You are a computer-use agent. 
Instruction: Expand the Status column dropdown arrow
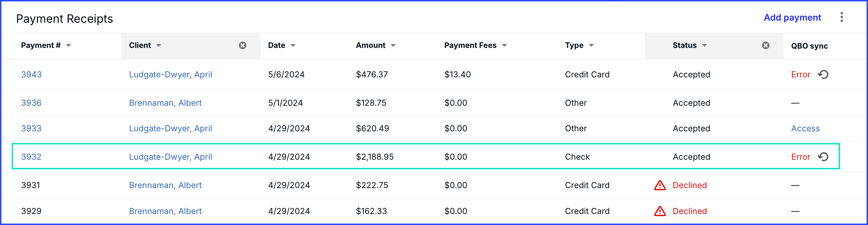click(705, 45)
